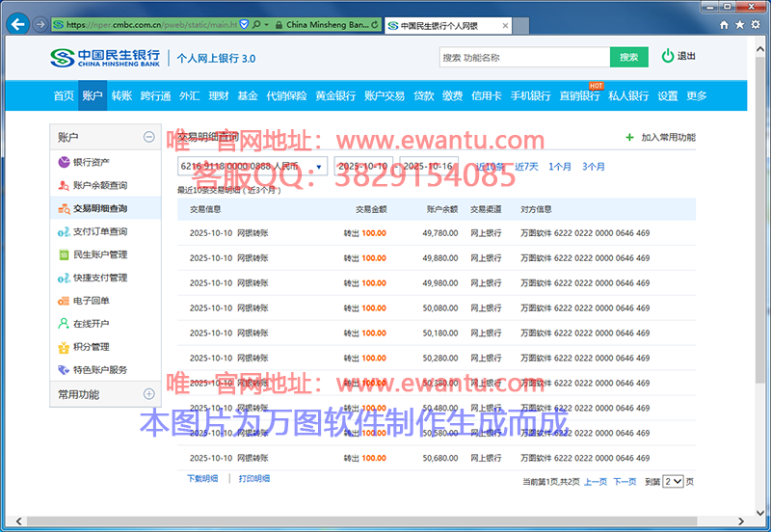This screenshot has width=771, height=532.
Task: Open the 首页 navigation tab
Action: tap(64, 95)
